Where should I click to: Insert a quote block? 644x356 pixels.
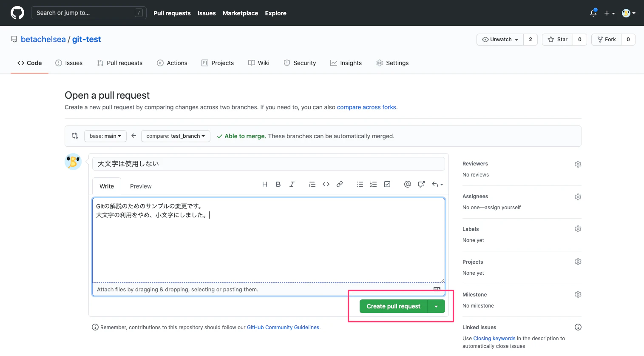[312, 184]
